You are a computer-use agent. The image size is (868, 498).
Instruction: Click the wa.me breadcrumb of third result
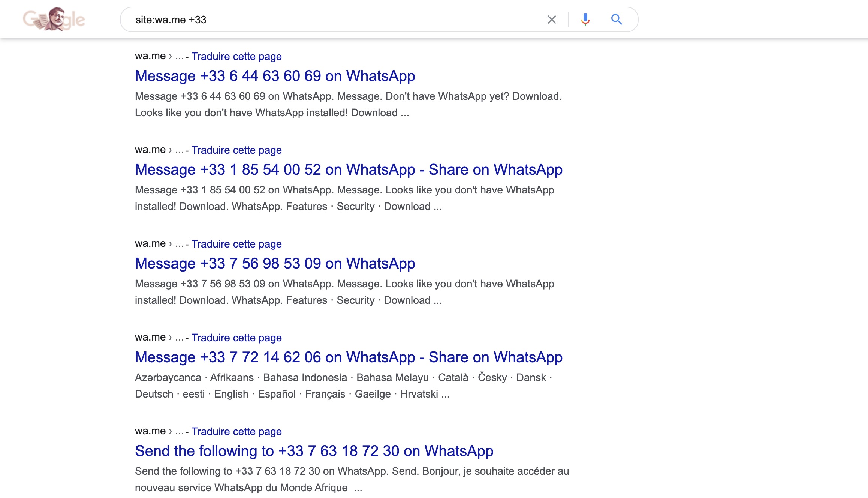[150, 244]
